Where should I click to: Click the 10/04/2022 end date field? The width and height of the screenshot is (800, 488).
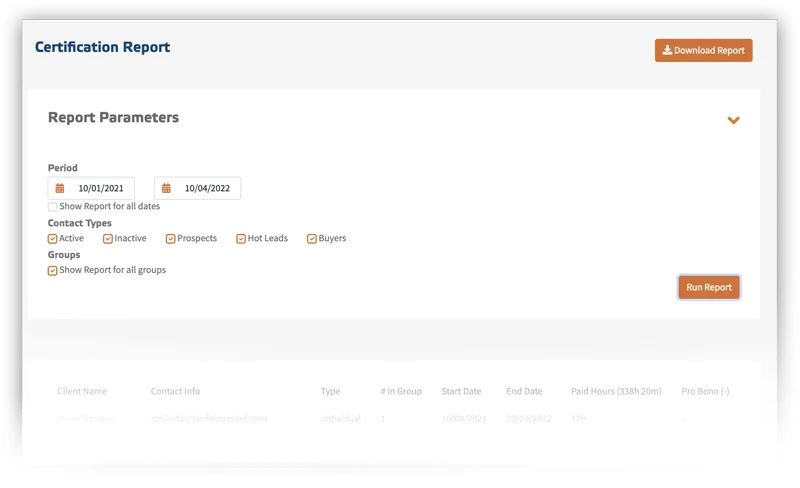(197, 188)
